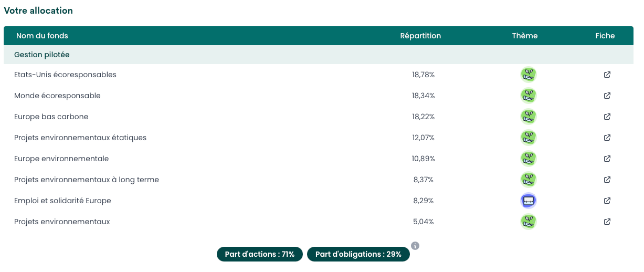Click the info icon near Part d'obligations
Image resolution: width=644 pixels, height=272 pixels.
(x=415, y=246)
